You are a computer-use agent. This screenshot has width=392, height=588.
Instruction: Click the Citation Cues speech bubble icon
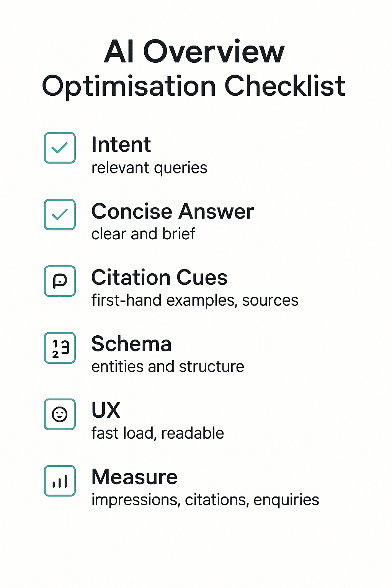point(60,281)
